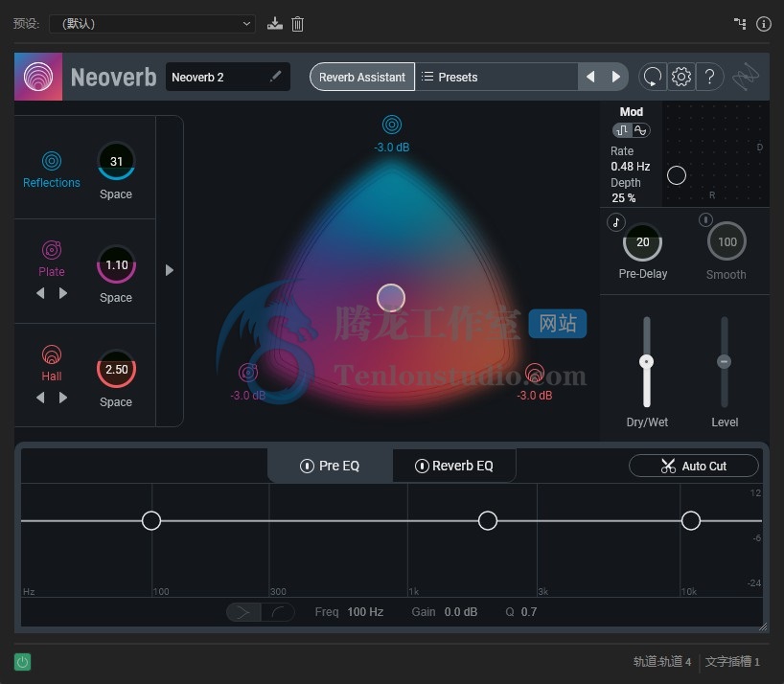The height and width of the screenshot is (684, 784).
Task: Click the Plate node on blend pad
Action: click(x=248, y=373)
